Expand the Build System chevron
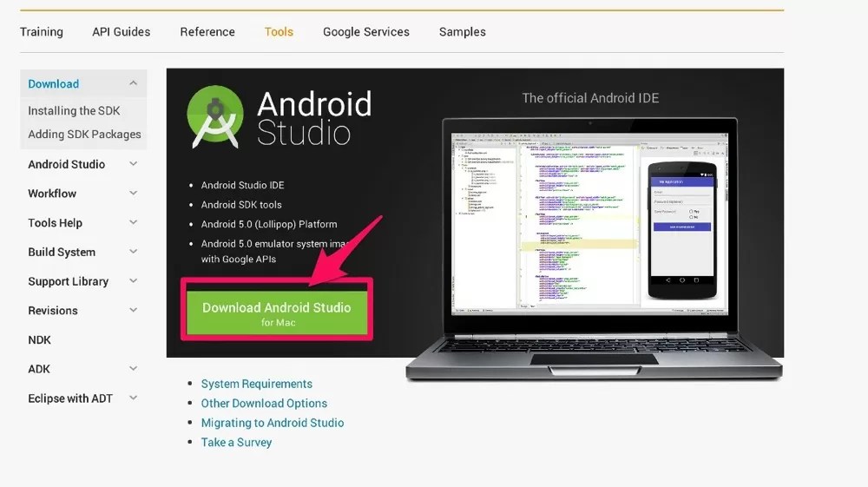Screen dimensions: 868x487 [x=134, y=252]
